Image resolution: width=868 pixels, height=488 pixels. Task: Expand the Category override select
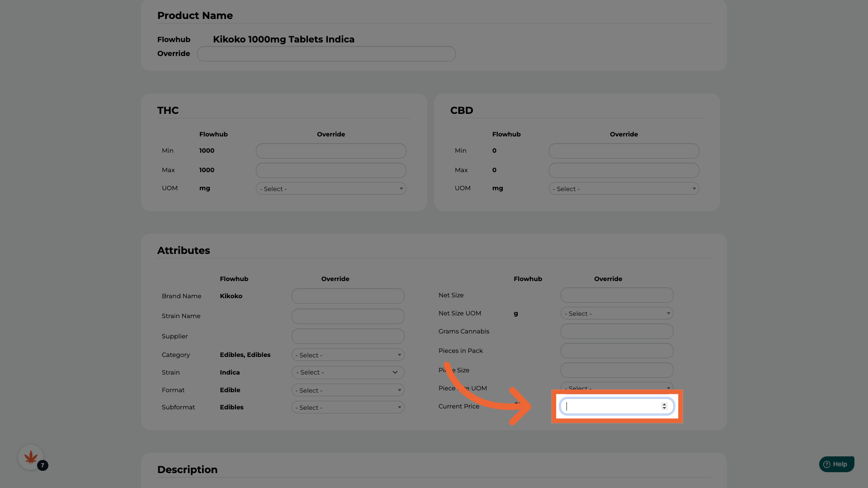(x=348, y=355)
